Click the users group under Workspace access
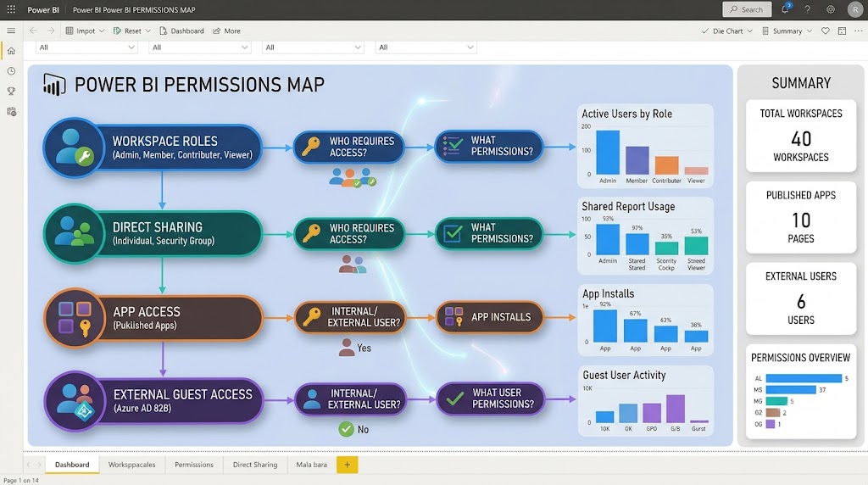This screenshot has width=868, height=485. pyautogui.click(x=352, y=177)
